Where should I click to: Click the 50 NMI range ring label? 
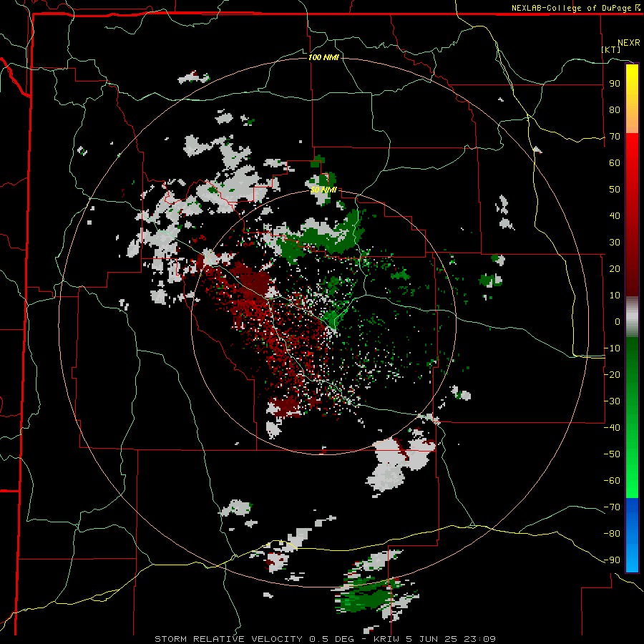(323, 190)
